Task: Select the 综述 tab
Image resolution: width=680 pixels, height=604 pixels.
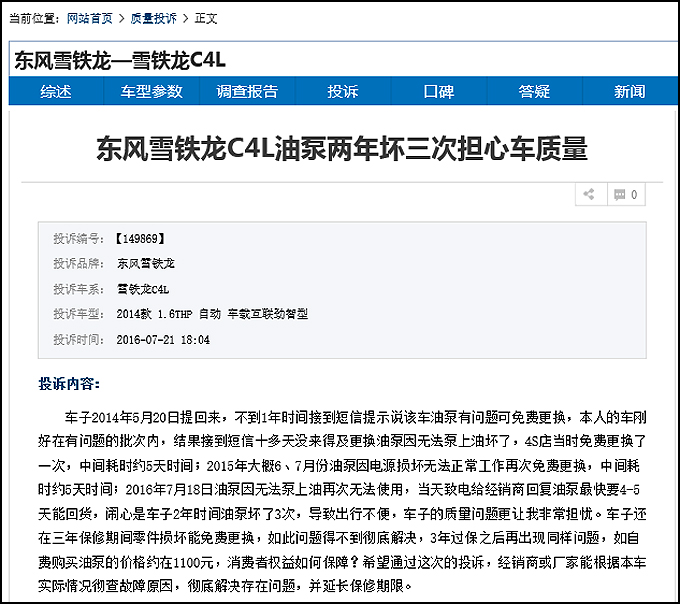Action: tap(56, 91)
